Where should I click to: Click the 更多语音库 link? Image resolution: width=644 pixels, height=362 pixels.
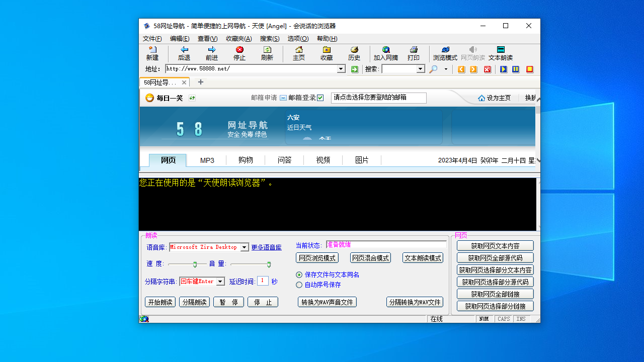tap(266, 247)
